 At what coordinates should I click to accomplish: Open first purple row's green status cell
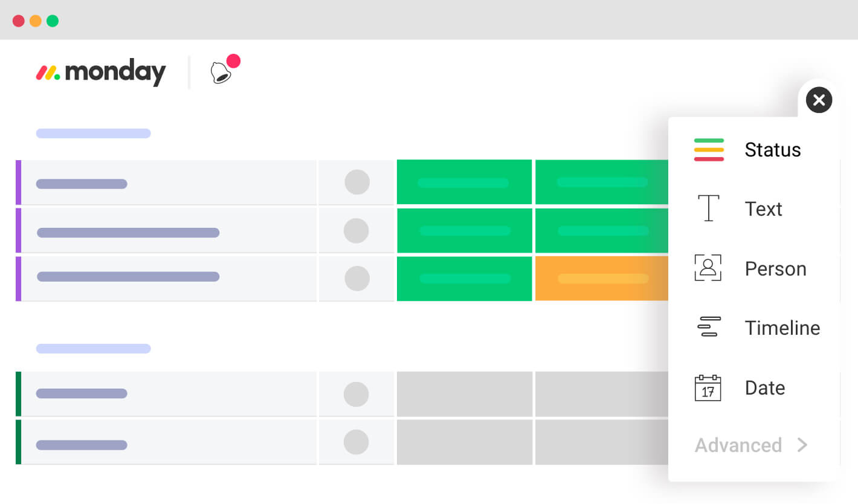click(x=464, y=182)
